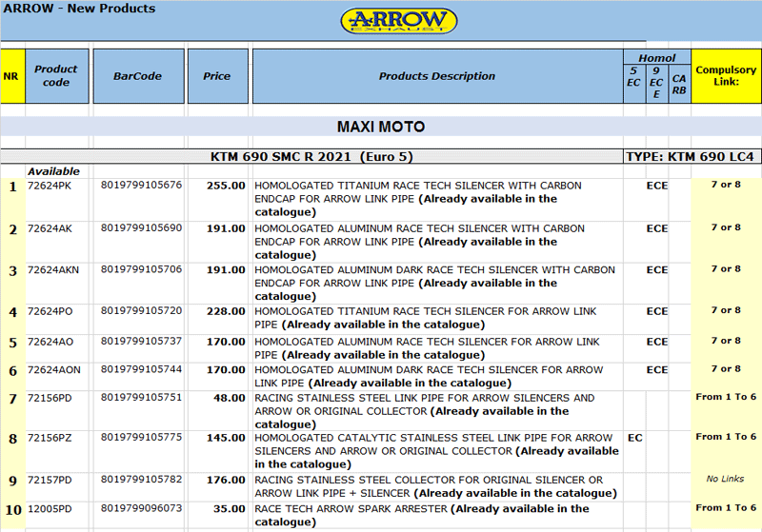
Task: Select the 5 EC header cell
Action: pos(634,83)
